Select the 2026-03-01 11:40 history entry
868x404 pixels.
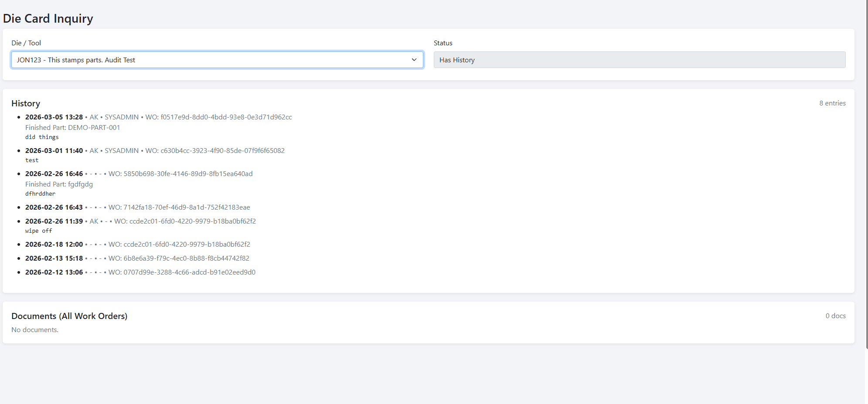54,150
